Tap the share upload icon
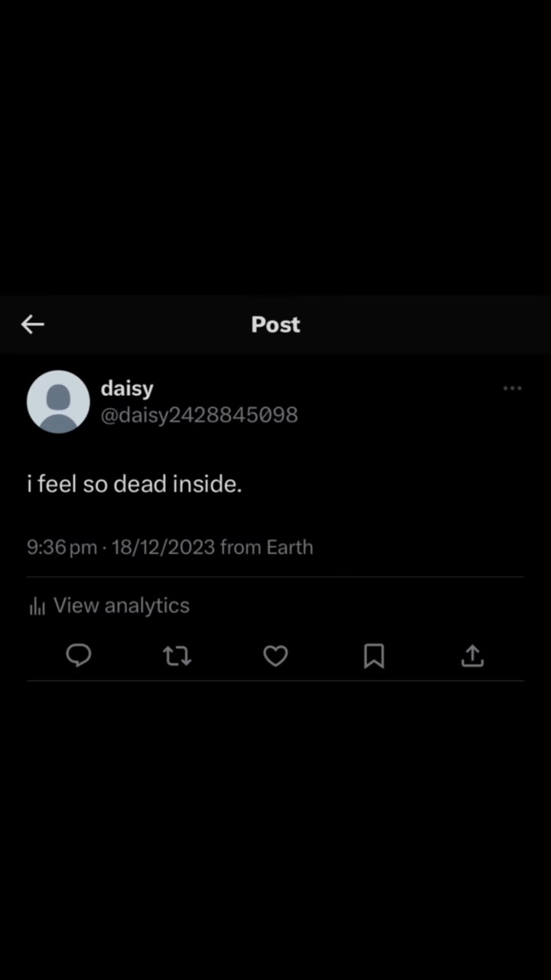The image size is (551, 980). tap(472, 655)
